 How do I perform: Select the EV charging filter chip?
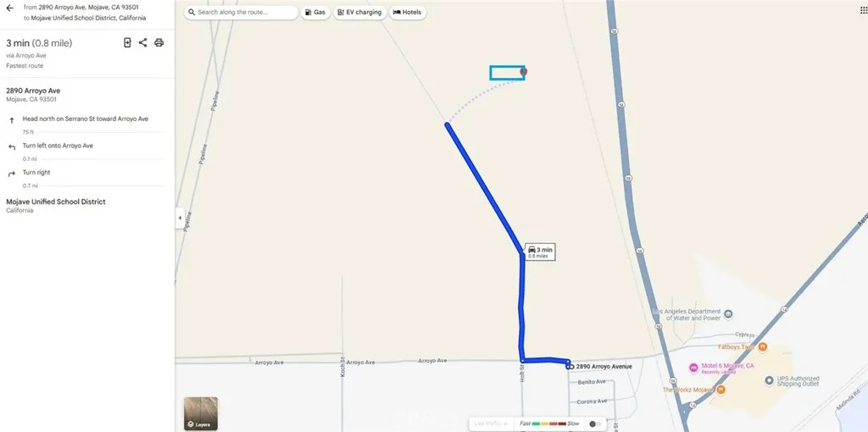[359, 12]
